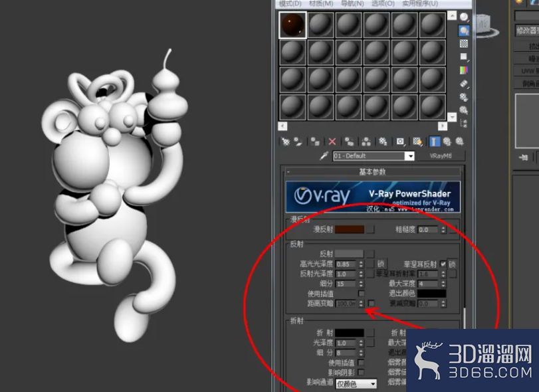Collapse the 基本参数 rollout
This screenshot has height=392, width=539.
[373, 172]
